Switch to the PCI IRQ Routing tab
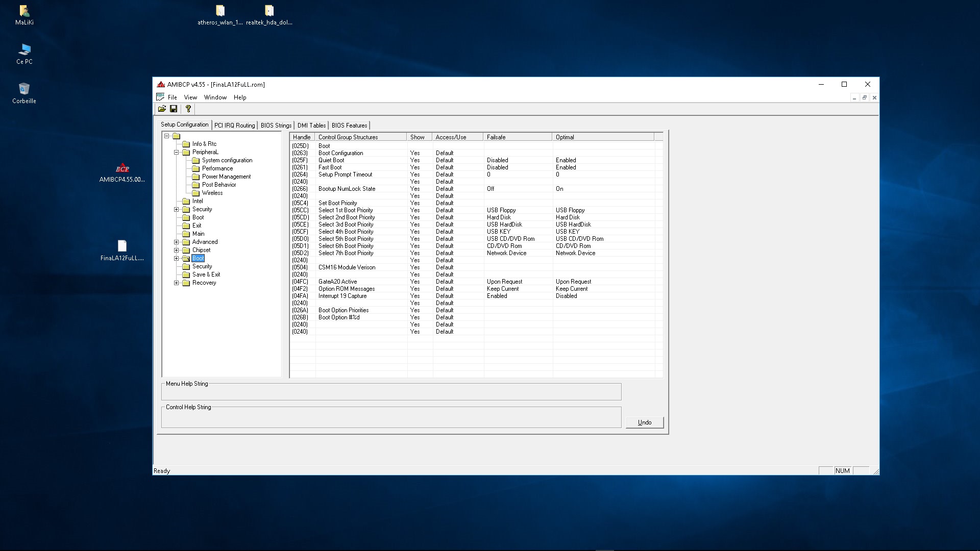980x551 pixels. (234, 126)
